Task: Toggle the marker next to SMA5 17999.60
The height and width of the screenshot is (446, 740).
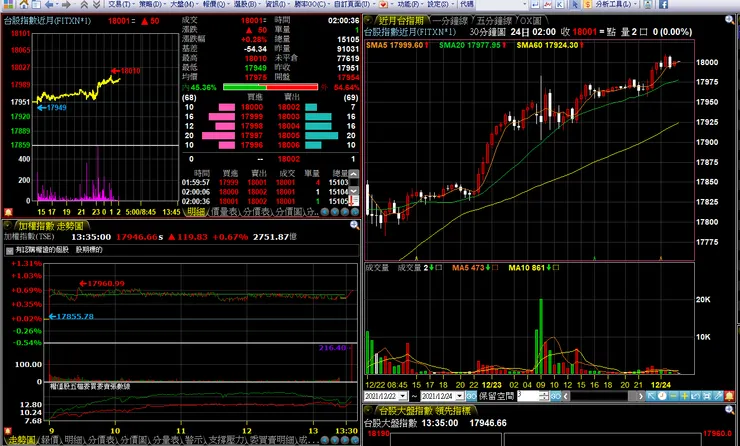Action: click(x=427, y=45)
